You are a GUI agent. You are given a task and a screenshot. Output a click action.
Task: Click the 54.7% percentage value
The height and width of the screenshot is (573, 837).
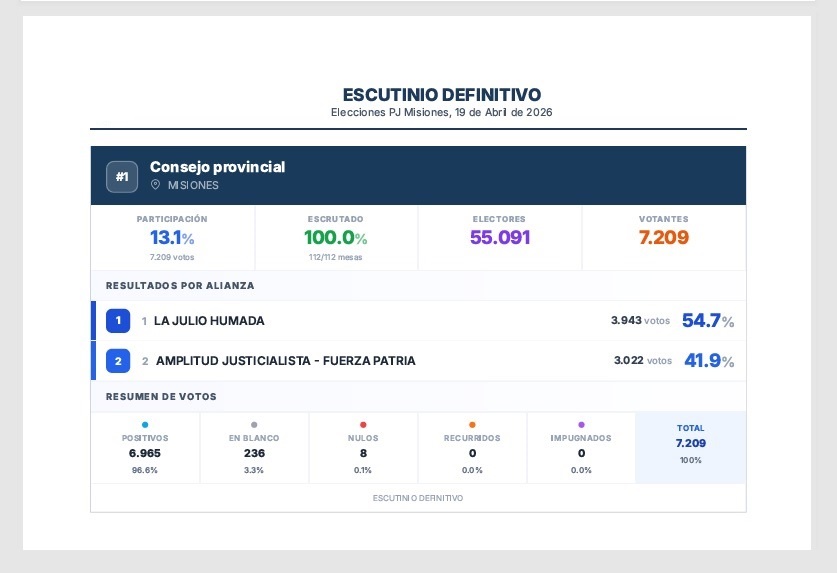click(707, 321)
